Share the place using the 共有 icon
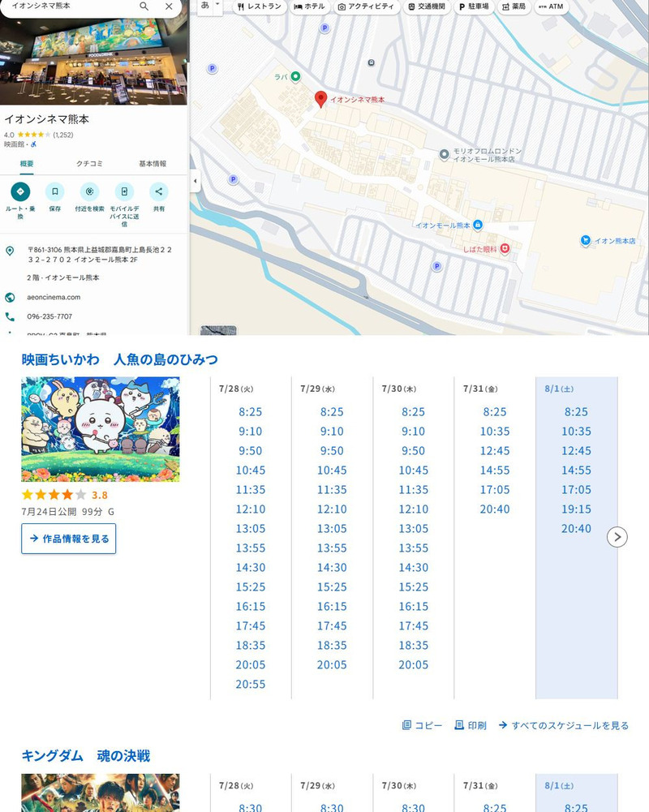649x812 pixels. tap(159, 191)
